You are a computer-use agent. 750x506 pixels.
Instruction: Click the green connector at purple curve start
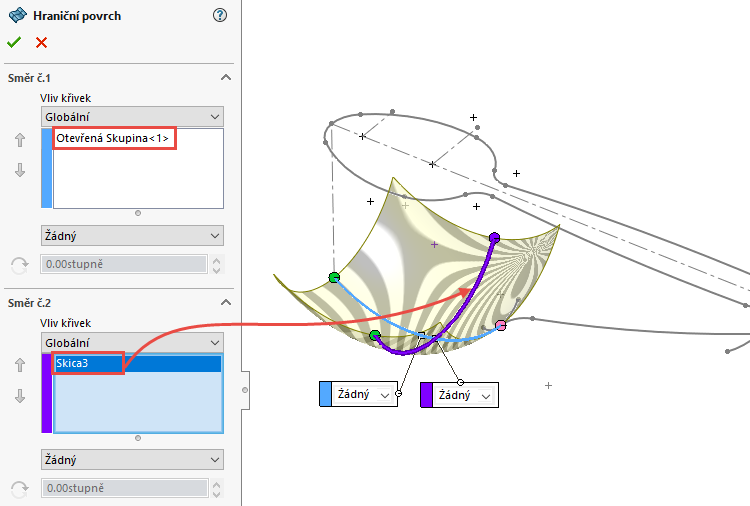[375, 335]
